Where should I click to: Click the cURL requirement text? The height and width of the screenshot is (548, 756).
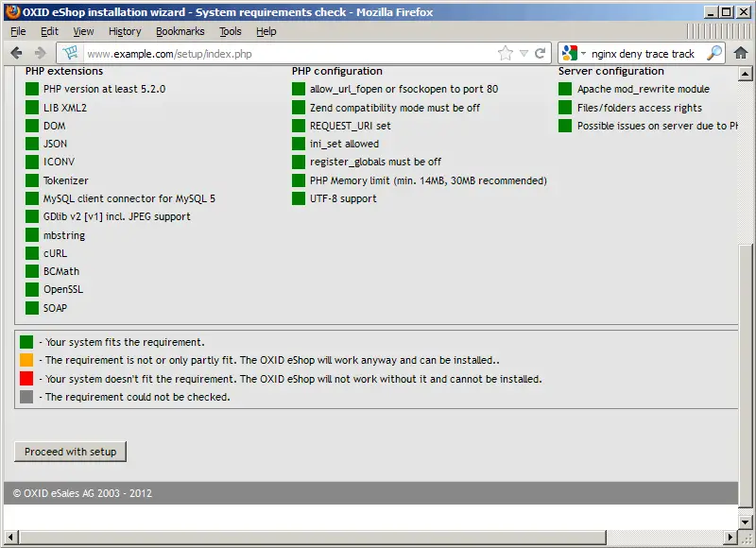click(x=55, y=253)
